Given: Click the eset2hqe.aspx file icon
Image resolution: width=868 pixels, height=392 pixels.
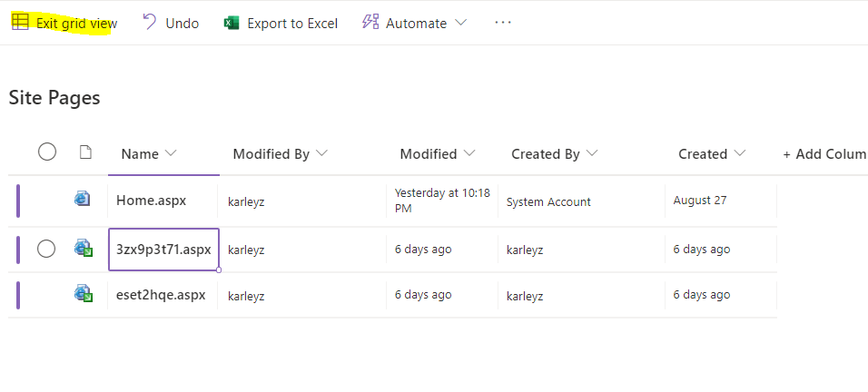Looking at the screenshot, I should coord(84,294).
